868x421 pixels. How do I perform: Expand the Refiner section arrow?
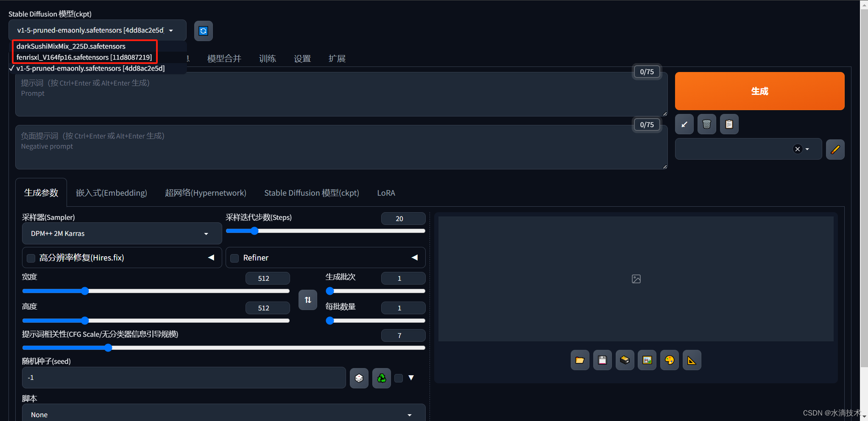(x=415, y=258)
